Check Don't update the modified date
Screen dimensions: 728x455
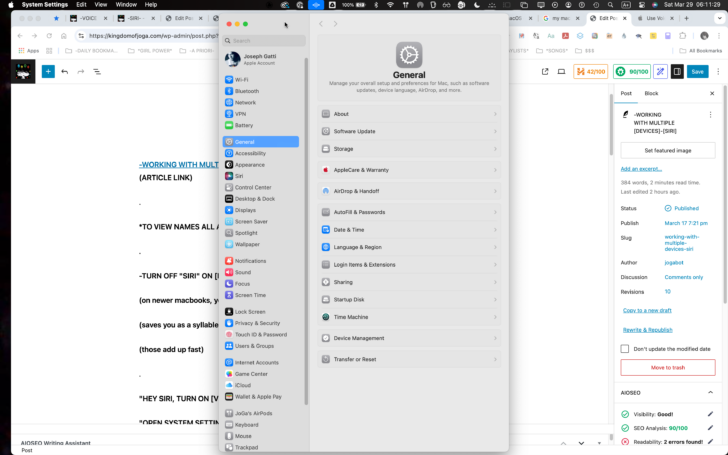[x=626, y=349]
